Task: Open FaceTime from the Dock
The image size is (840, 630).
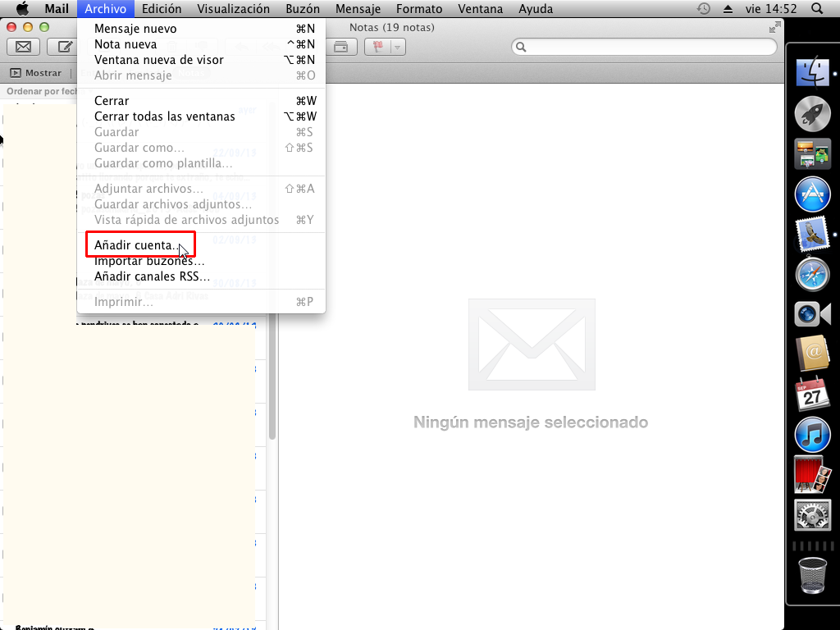Action: [812, 314]
